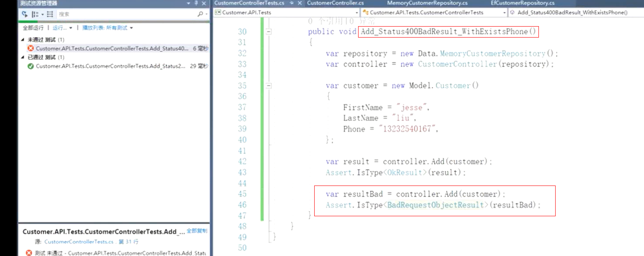Open the 运行... dropdown
This screenshot has width=644, height=256.
click(63, 28)
